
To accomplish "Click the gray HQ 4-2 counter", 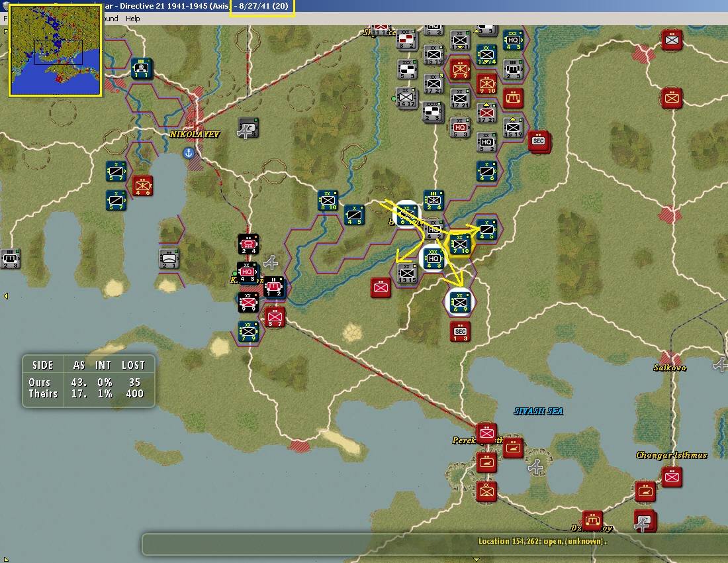I will [x=433, y=229].
